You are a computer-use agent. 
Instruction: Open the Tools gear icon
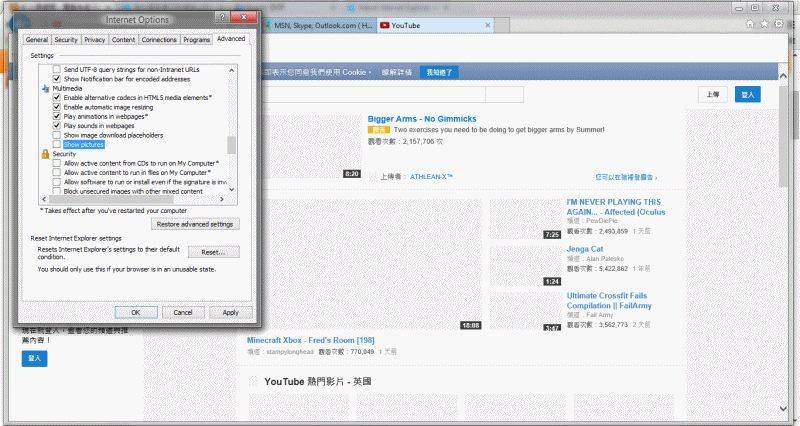(x=779, y=24)
